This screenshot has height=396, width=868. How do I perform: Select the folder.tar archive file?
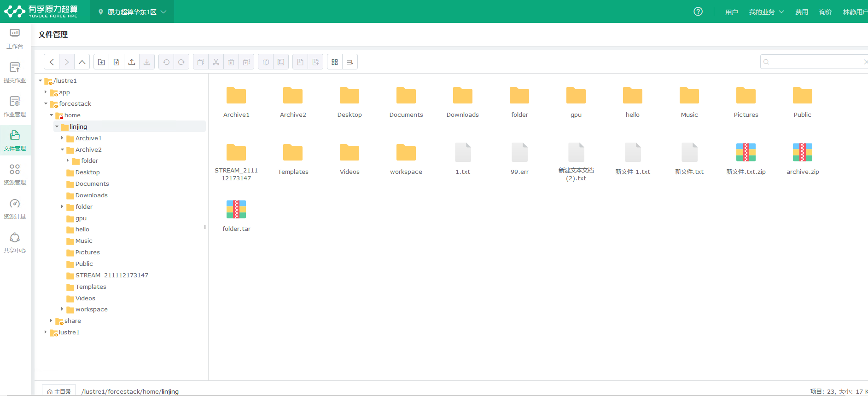point(236,216)
